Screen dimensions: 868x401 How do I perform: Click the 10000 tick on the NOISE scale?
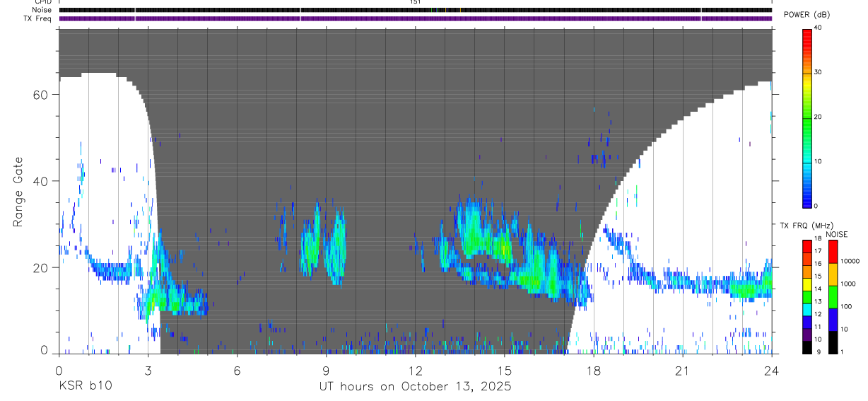click(x=850, y=261)
